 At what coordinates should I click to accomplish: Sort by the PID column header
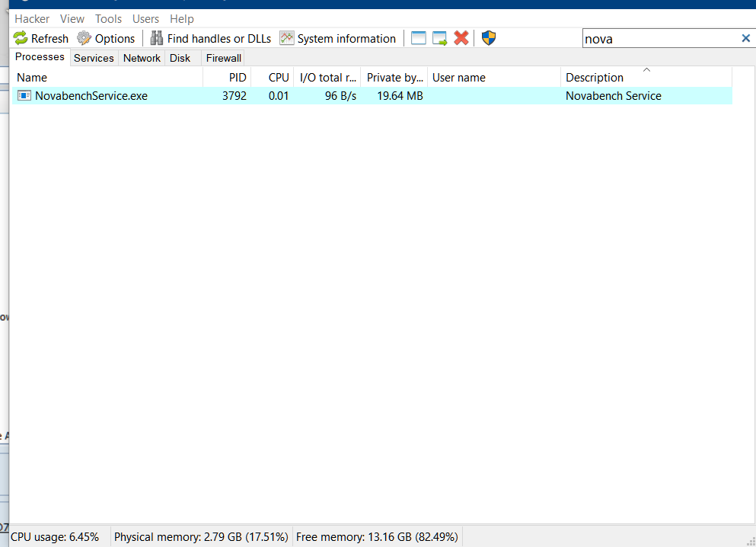227,77
